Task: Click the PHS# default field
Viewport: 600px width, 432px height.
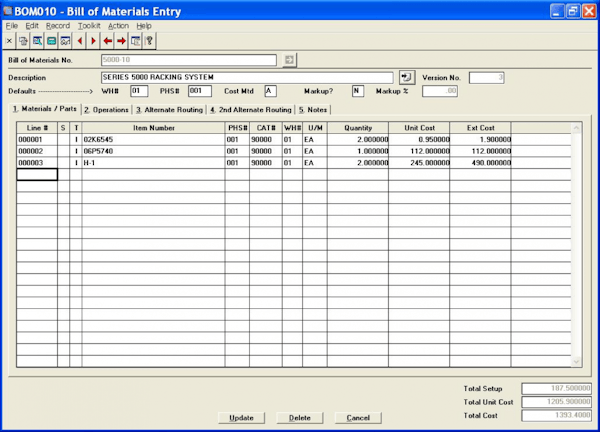Action: pos(200,91)
